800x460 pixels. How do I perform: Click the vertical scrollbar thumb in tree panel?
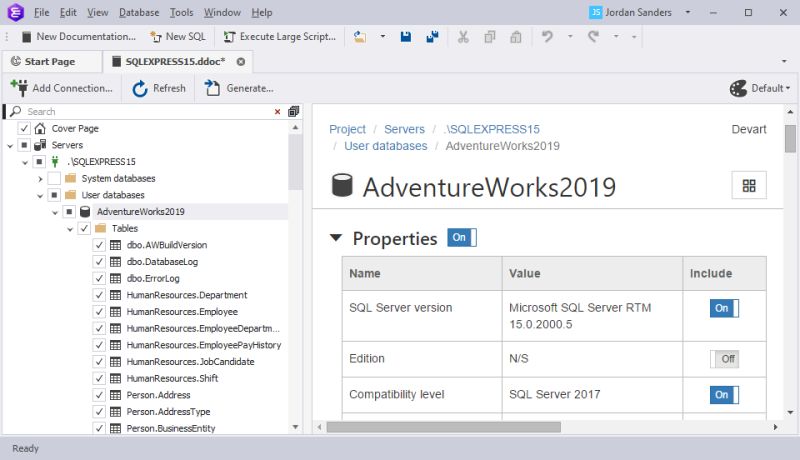[295, 163]
